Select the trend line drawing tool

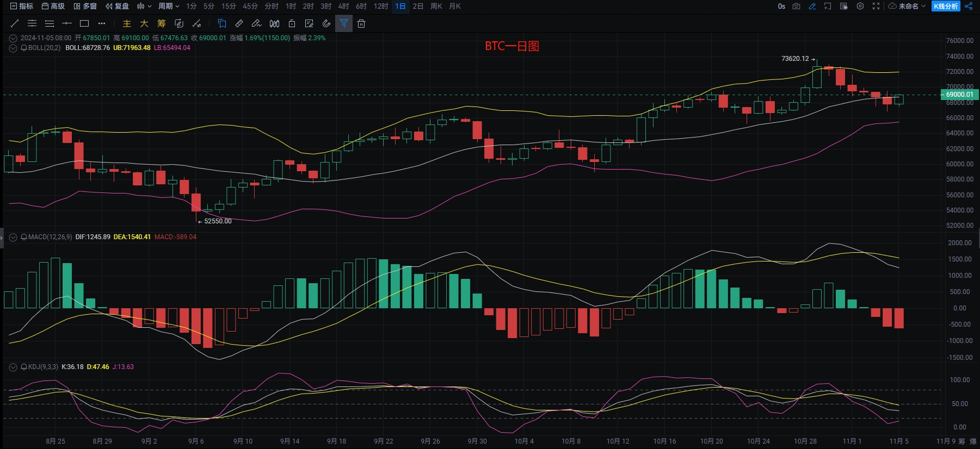(x=15, y=23)
